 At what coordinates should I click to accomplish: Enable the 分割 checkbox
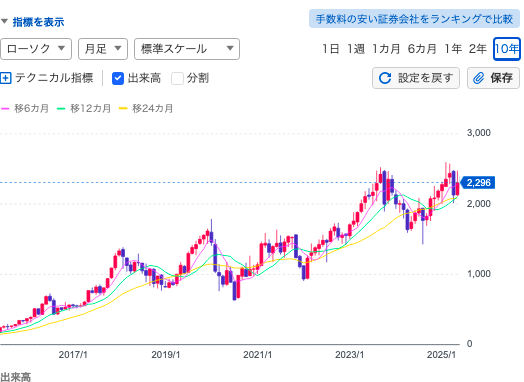click(x=177, y=79)
